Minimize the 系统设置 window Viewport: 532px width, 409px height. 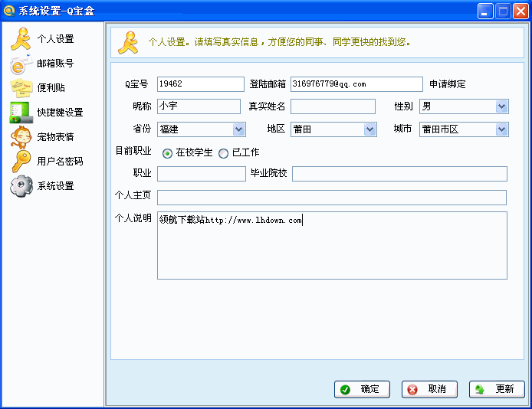pos(485,11)
